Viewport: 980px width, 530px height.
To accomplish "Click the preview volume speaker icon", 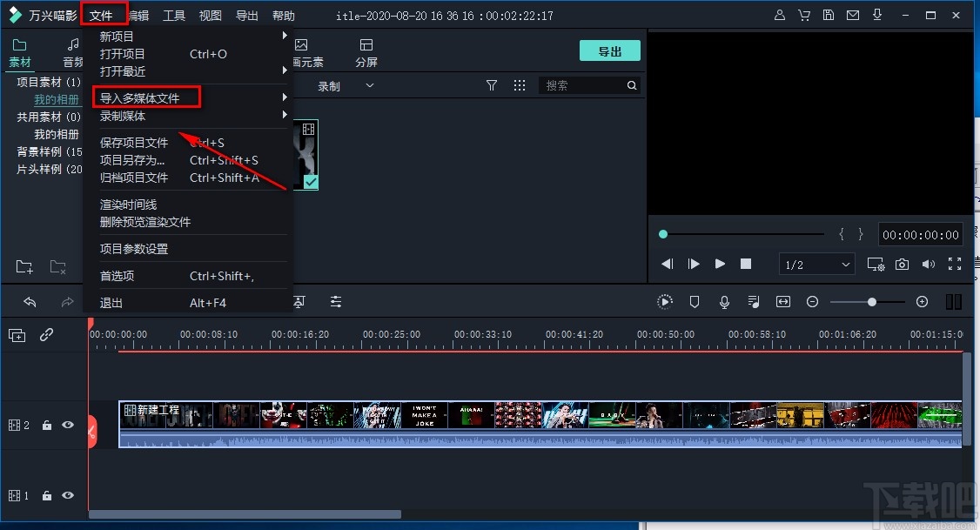I will click(928, 265).
